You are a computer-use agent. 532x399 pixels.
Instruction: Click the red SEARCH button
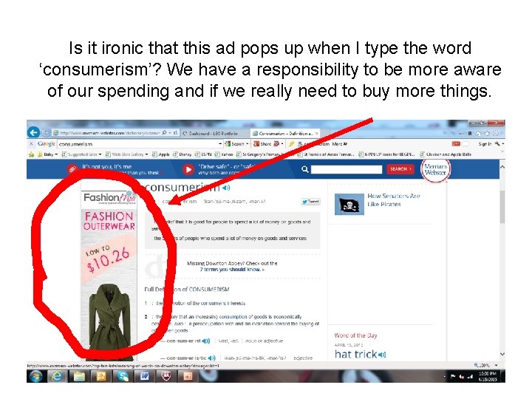(400, 169)
